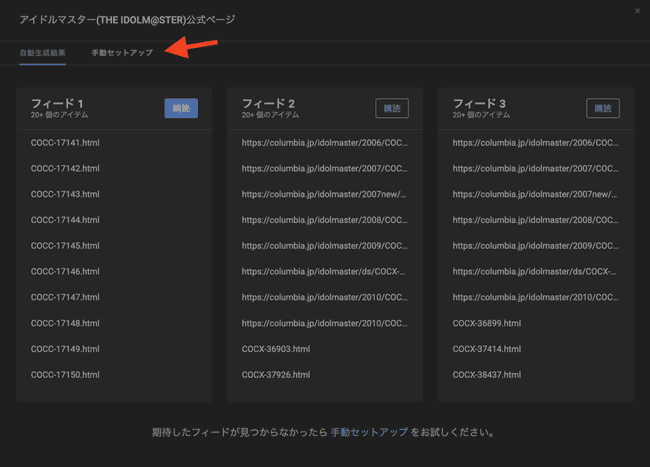Follow the 手動セットアップ link at bottom
The image size is (650, 467).
click(369, 432)
